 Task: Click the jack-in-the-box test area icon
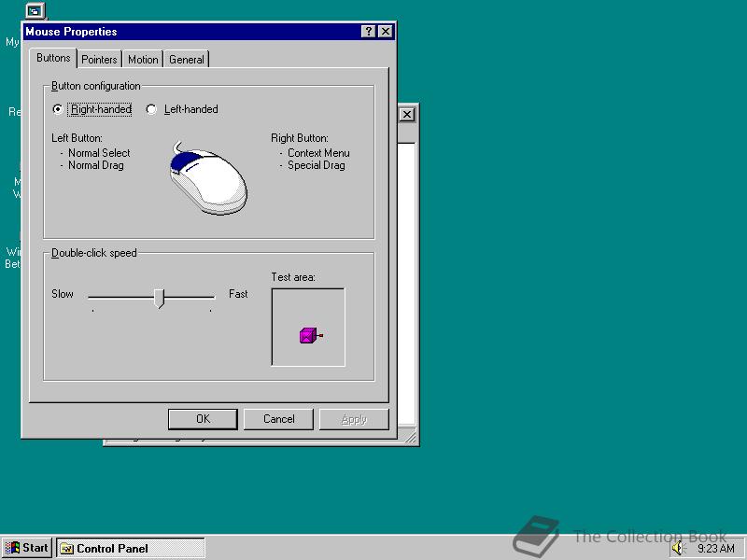(311, 335)
